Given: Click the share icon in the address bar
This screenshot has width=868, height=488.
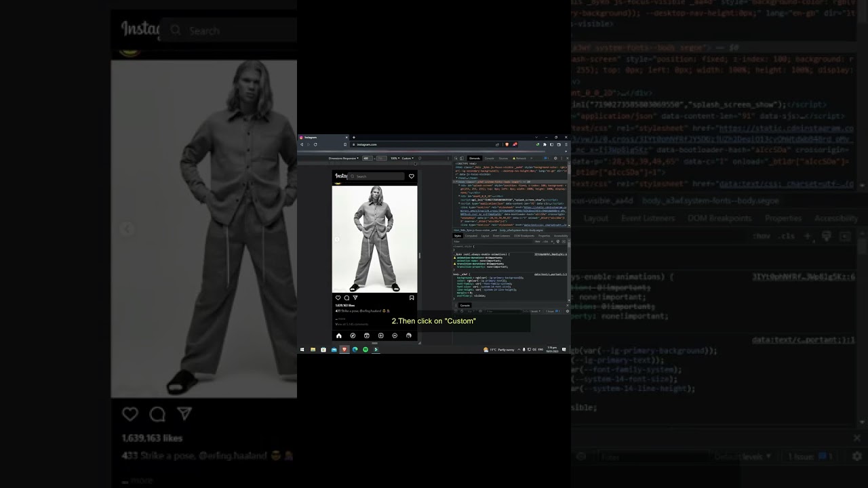Looking at the screenshot, I should [497, 144].
